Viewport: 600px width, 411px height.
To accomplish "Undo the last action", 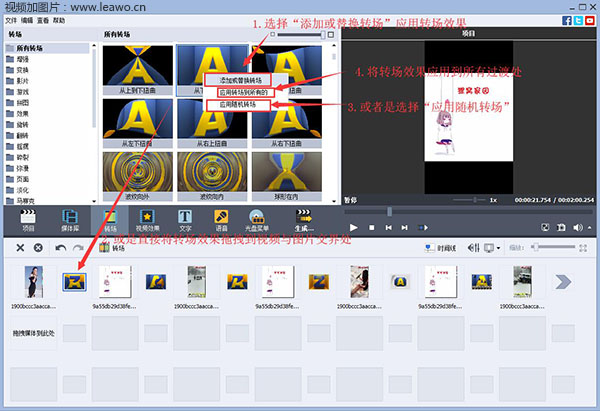I will 60,248.
